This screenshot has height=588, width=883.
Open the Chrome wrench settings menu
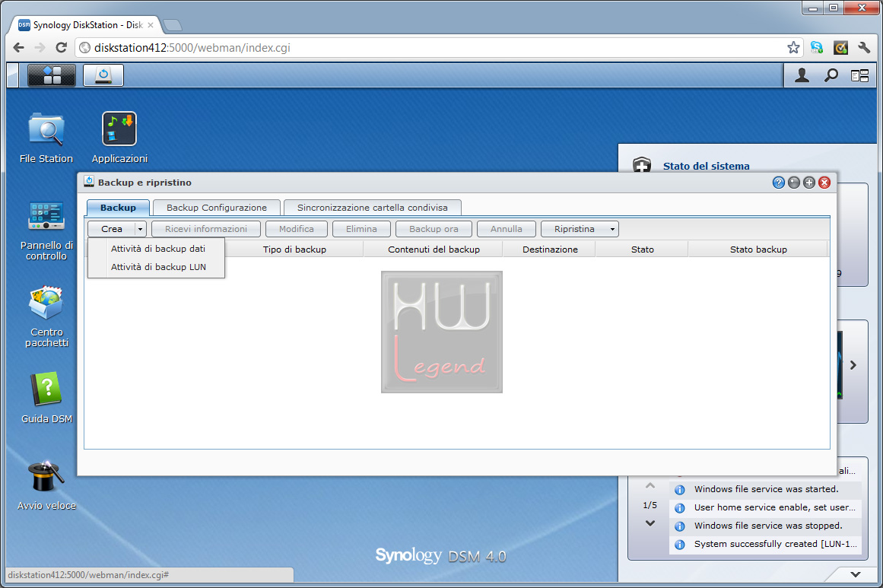point(864,47)
